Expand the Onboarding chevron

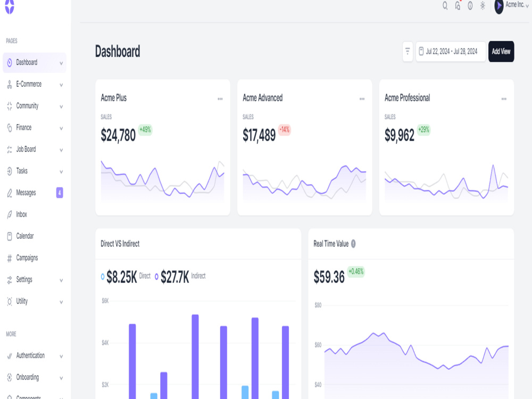click(x=61, y=378)
